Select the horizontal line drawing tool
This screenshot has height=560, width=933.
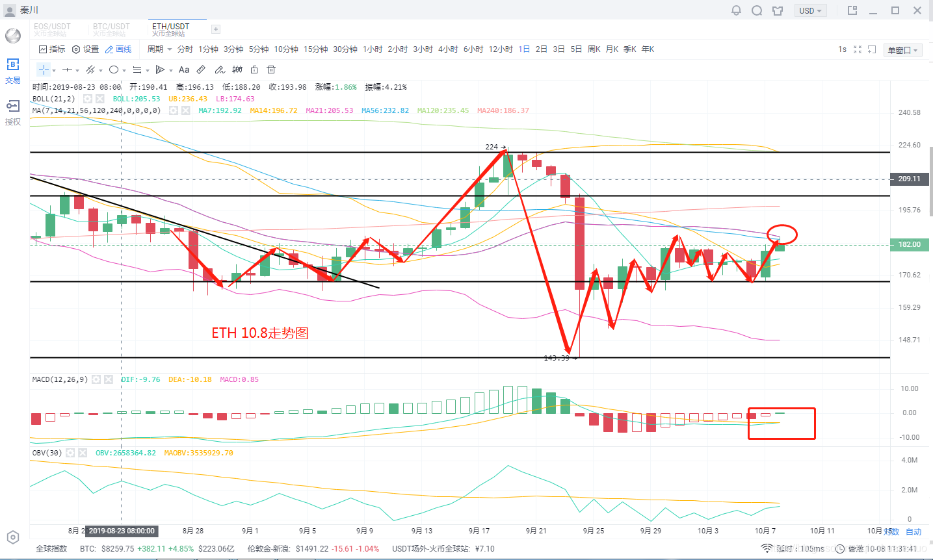pyautogui.click(x=67, y=70)
